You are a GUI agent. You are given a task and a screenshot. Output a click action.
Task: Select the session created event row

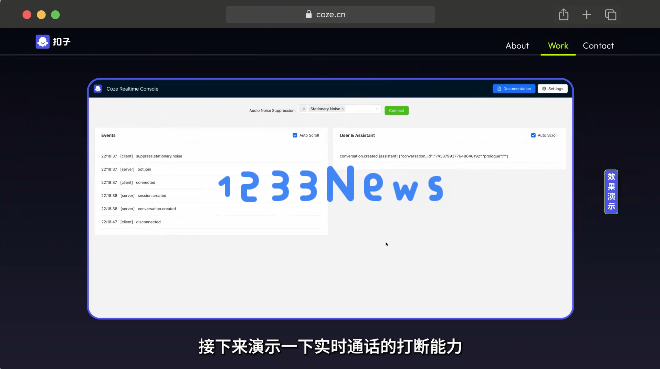click(211, 196)
